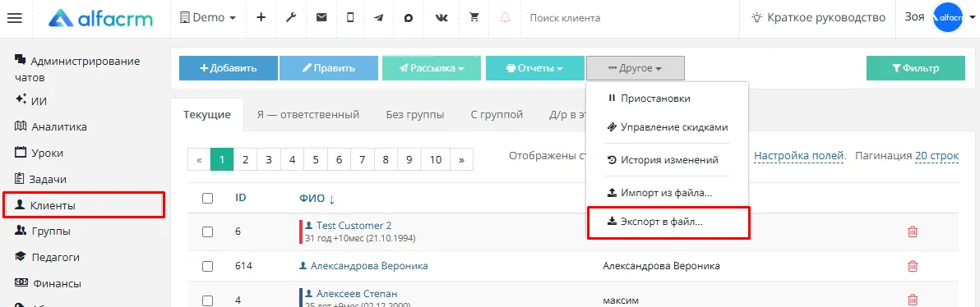This screenshot has height=307, width=980.
Task: Switch to Текущие tab
Action: 207,115
